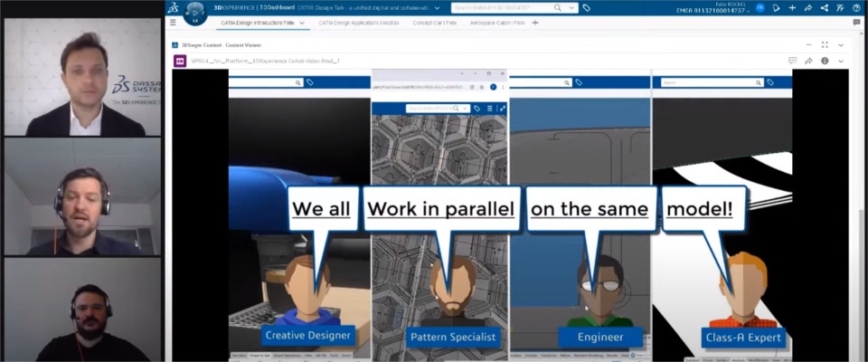Click the Class-A Expert label
The height and width of the screenshot is (362, 868).
(x=743, y=337)
